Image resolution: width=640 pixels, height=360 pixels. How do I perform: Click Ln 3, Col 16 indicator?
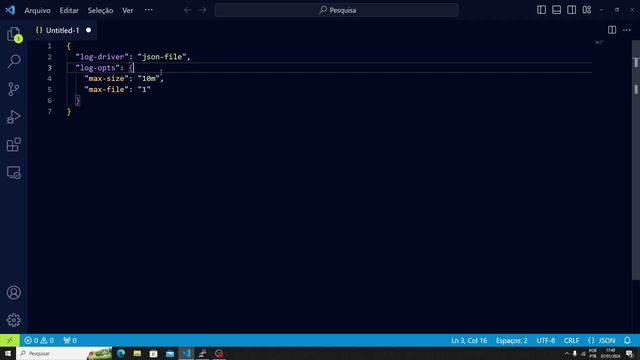(469, 340)
